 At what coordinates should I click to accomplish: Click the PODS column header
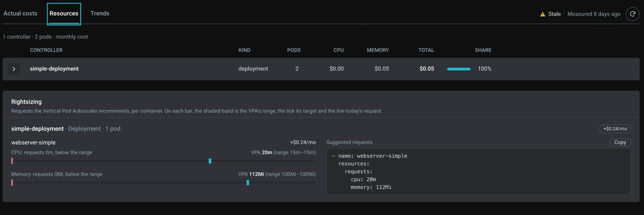tap(294, 50)
